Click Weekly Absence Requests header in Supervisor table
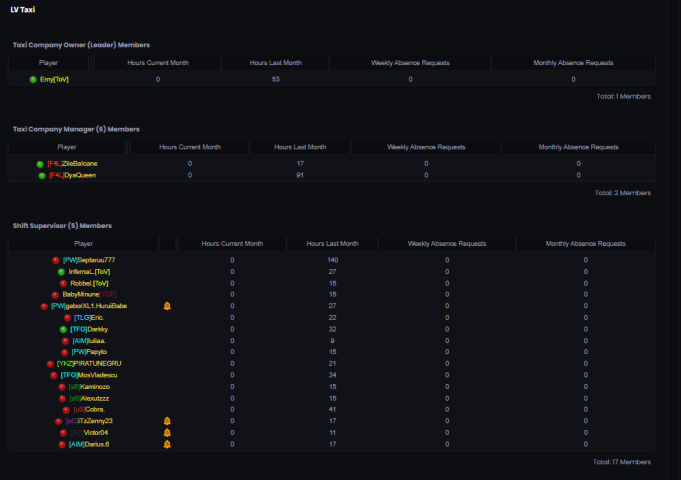The image size is (681, 480). coord(447,243)
